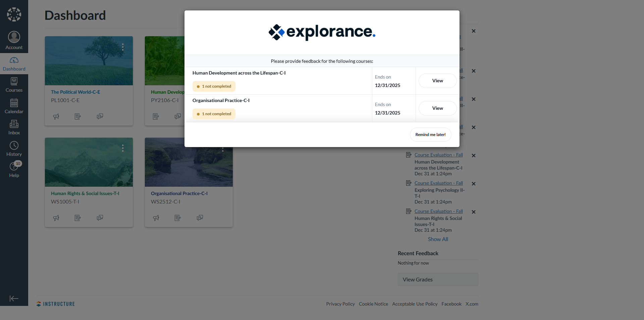The height and width of the screenshot is (320, 644).
Task: Click the WS1005-T-I course code
Action: (x=65, y=201)
